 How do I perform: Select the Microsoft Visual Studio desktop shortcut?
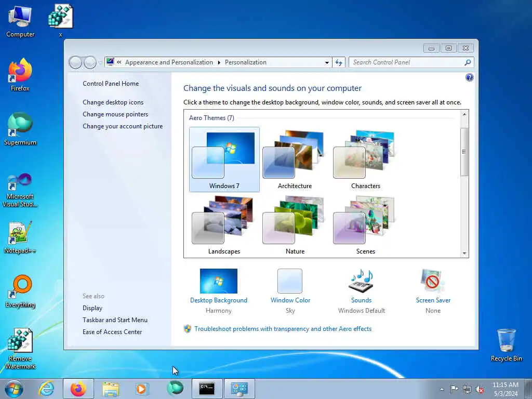click(x=20, y=190)
